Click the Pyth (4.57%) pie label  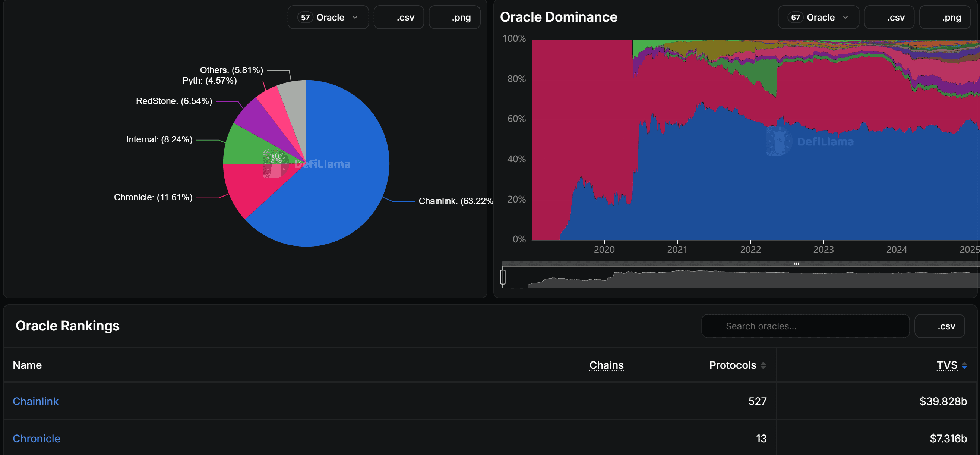[x=210, y=80]
